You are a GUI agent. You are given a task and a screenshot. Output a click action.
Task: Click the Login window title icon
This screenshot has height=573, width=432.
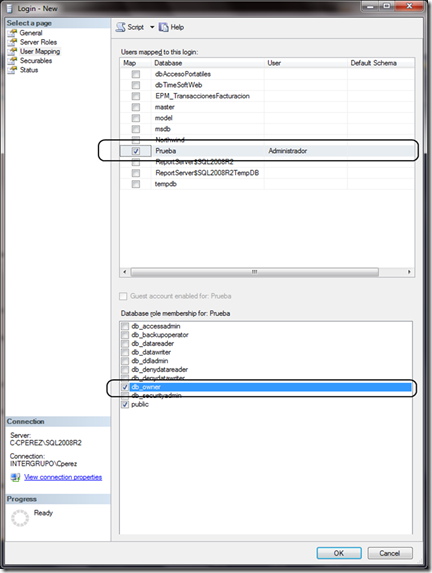point(10,8)
